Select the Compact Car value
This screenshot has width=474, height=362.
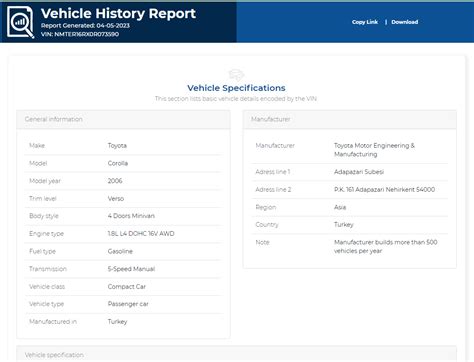coord(127,287)
